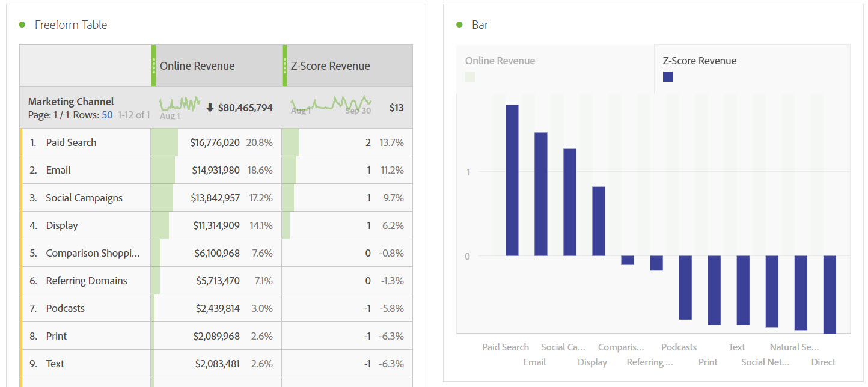
Task: Select the Online Revenue column header
Action: click(197, 66)
